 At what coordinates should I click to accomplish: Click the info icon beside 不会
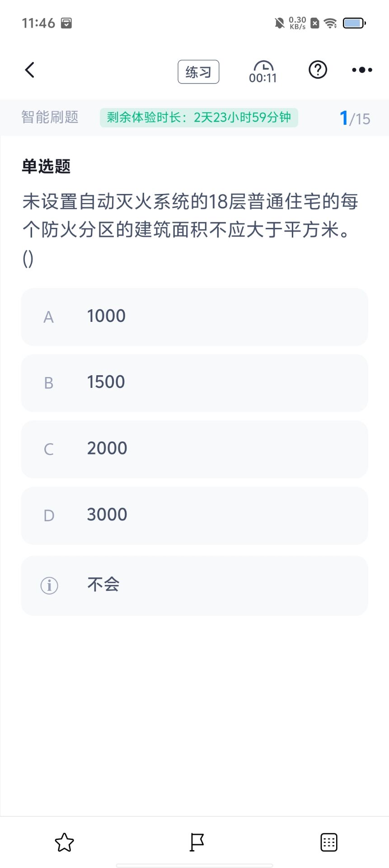(49, 585)
